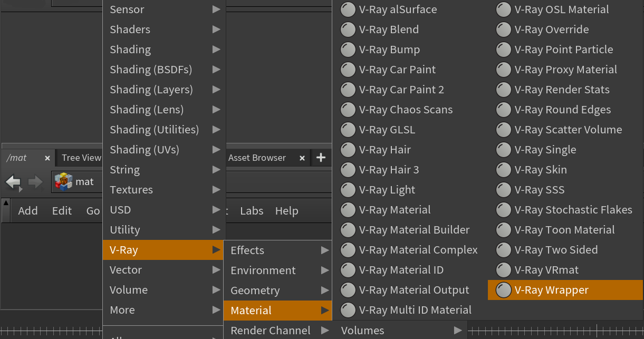This screenshot has width=644, height=339.
Task: Expand the Vector submenu arrow
Action: (216, 270)
